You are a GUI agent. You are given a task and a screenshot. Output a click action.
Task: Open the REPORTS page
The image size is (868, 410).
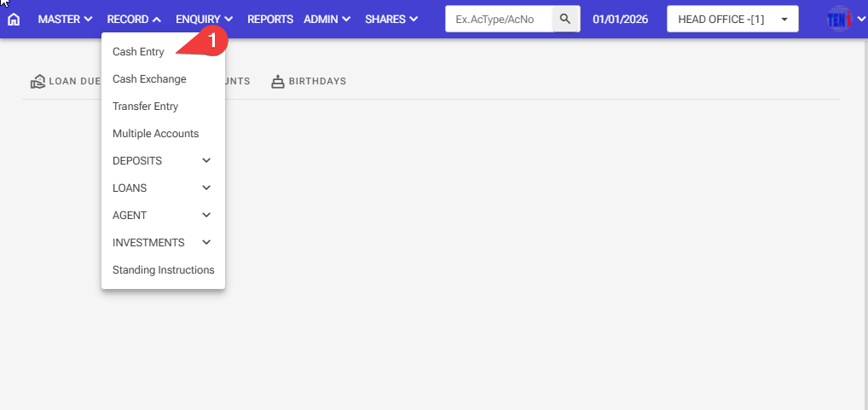tap(270, 19)
